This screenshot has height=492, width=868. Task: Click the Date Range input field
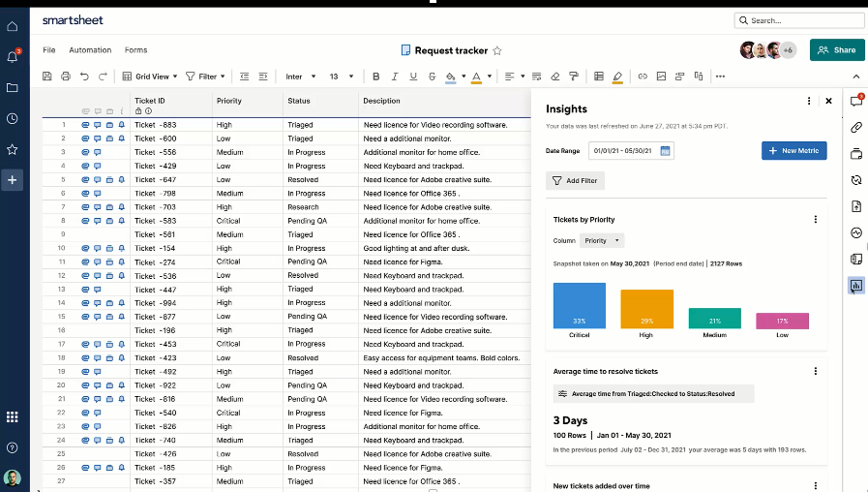pos(631,151)
